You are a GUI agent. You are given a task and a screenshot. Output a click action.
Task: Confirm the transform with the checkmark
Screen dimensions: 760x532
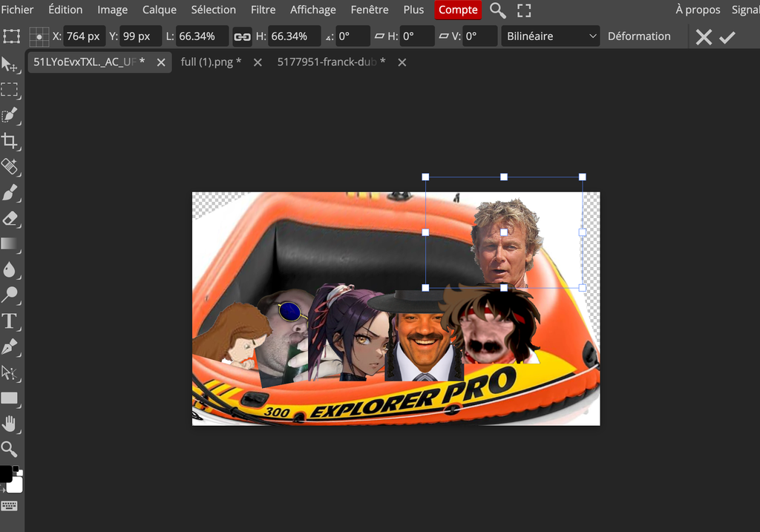click(x=727, y=37)
